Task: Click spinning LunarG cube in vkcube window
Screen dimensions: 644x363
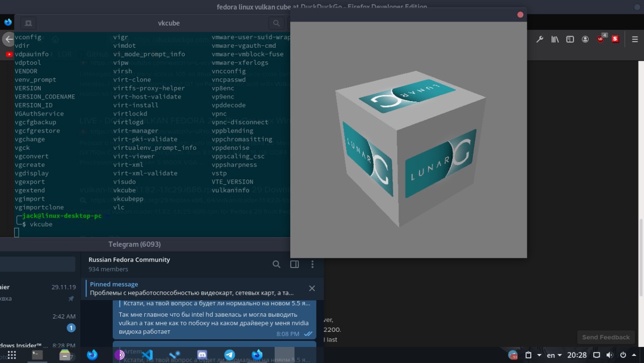Action: pos(410,149)
